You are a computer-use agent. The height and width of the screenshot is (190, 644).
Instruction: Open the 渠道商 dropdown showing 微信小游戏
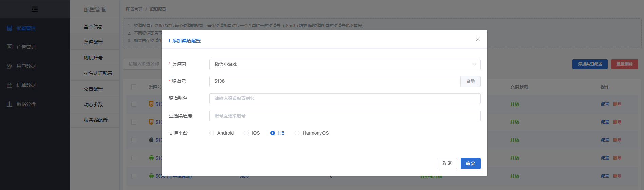[345, 64]
